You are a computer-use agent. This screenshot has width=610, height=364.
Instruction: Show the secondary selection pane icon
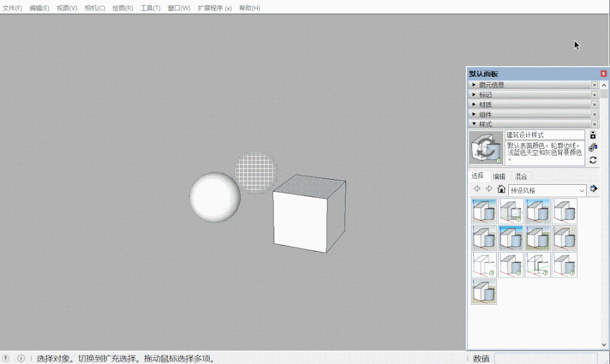593,135
